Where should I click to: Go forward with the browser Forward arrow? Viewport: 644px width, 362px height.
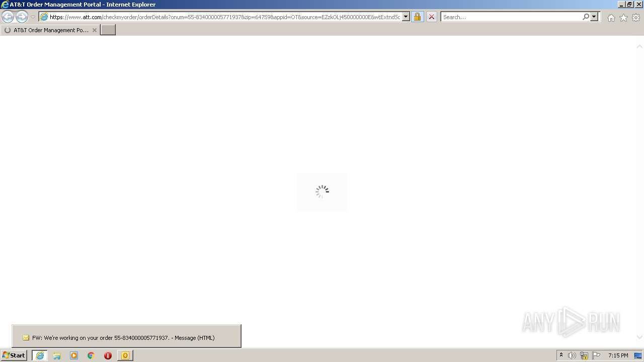pyautogui.click(x=22, y=17)
